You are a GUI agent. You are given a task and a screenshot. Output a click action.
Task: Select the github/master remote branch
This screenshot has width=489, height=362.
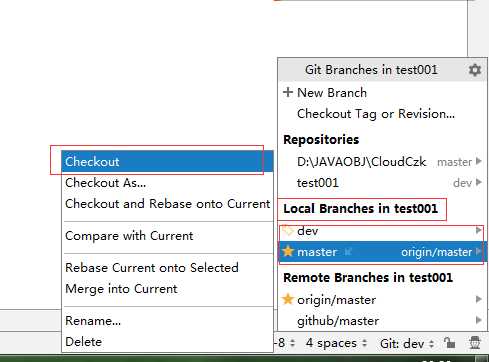coord(383,321)
